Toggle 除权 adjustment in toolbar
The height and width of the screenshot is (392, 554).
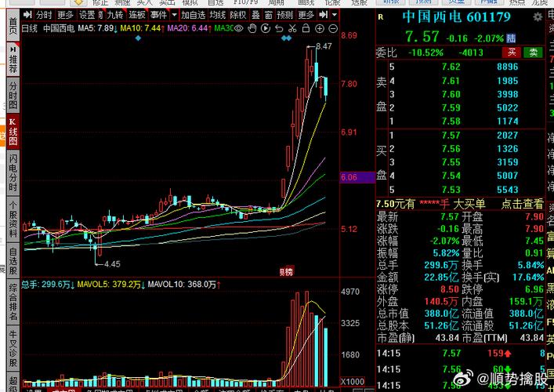[x=237, y=15]
